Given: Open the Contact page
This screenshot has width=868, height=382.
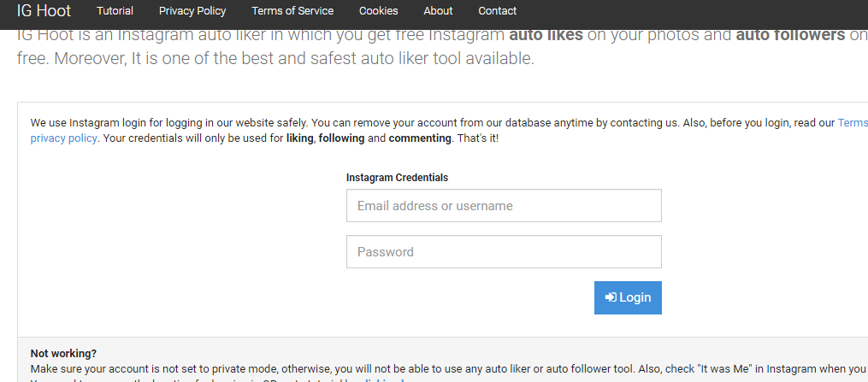Looking at the screenshot, I should [497, 11].
